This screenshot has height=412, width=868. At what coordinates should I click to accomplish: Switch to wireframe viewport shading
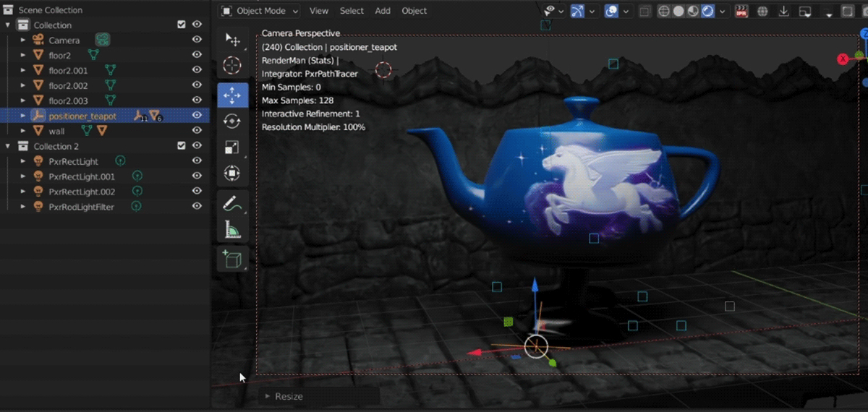(x=663, y=11)
